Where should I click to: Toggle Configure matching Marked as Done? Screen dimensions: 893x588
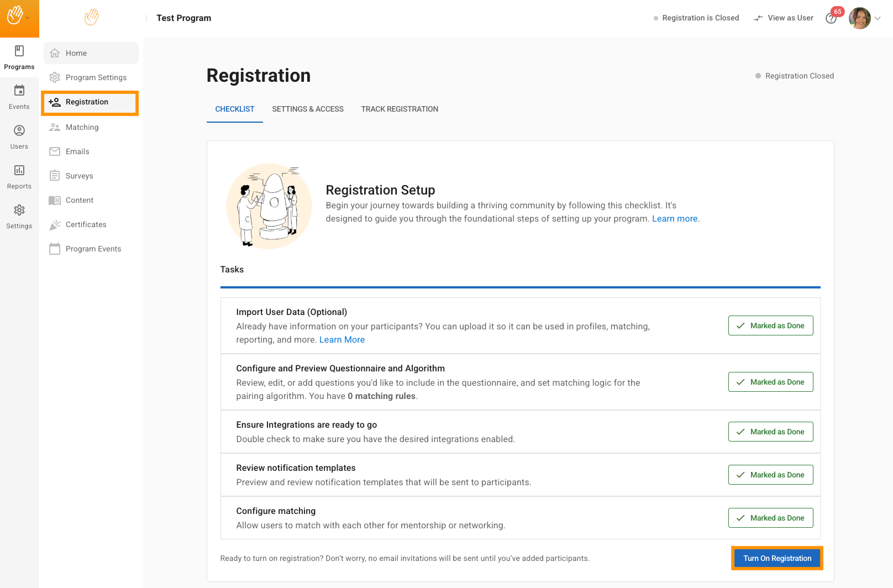click(770, 518)
